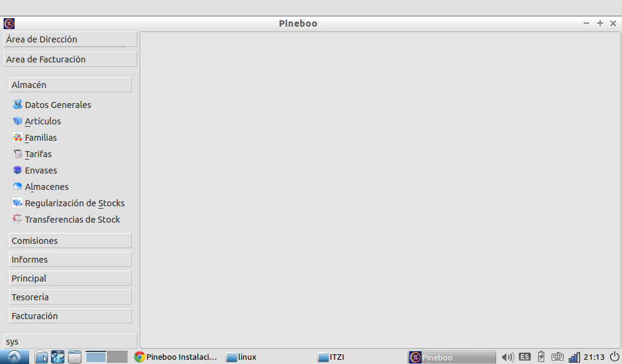Launch file manager from taskbar
Image resolution: width=622 pixels, height=364 pixels.
tap(41, 357)
